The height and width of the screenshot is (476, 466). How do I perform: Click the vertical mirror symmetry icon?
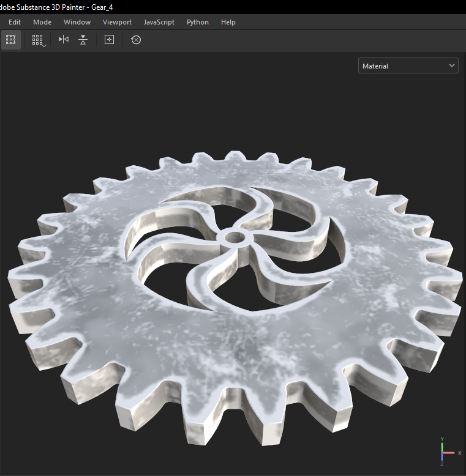click(x=83, y=40)
